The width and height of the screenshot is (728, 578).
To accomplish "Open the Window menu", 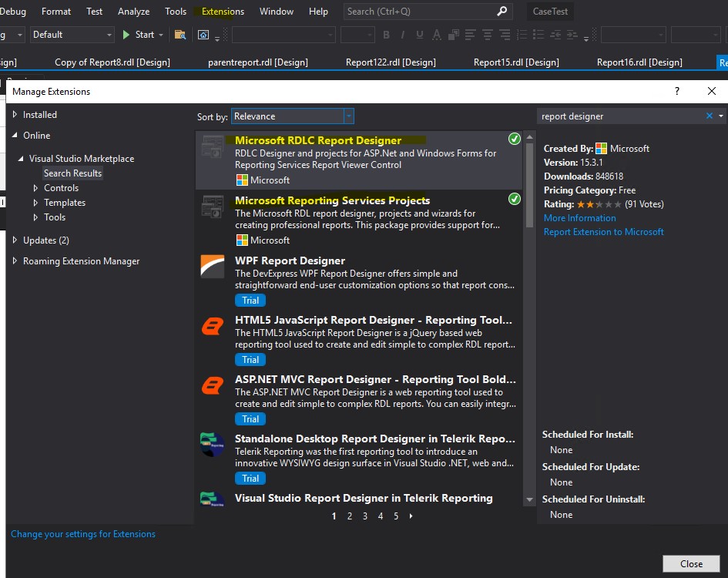I will click(277, 11).
